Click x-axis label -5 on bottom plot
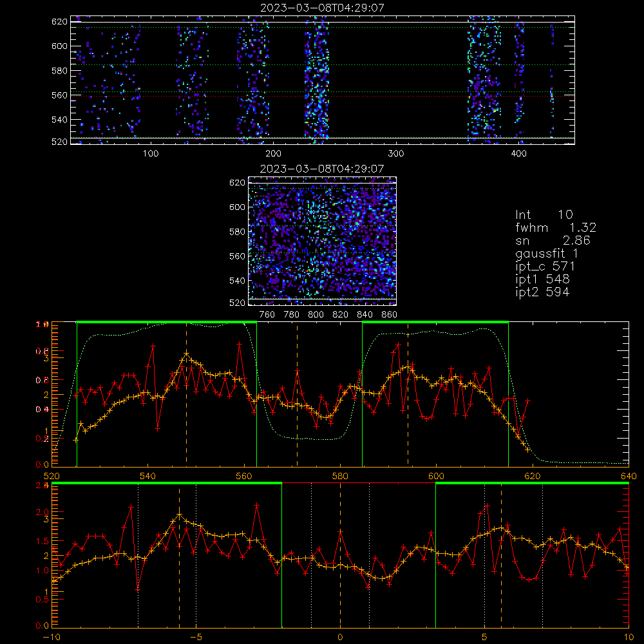The image size is (644, 644). pos(196,638)
